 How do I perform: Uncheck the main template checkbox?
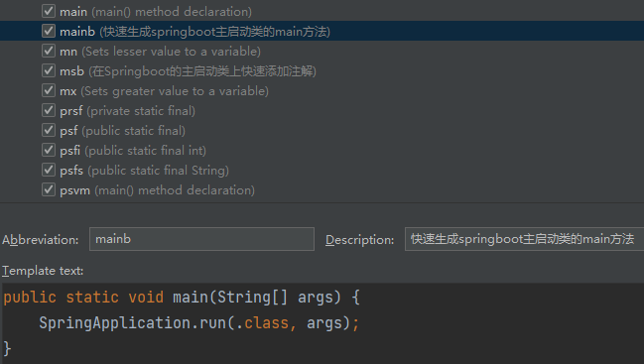click(49, 11)
